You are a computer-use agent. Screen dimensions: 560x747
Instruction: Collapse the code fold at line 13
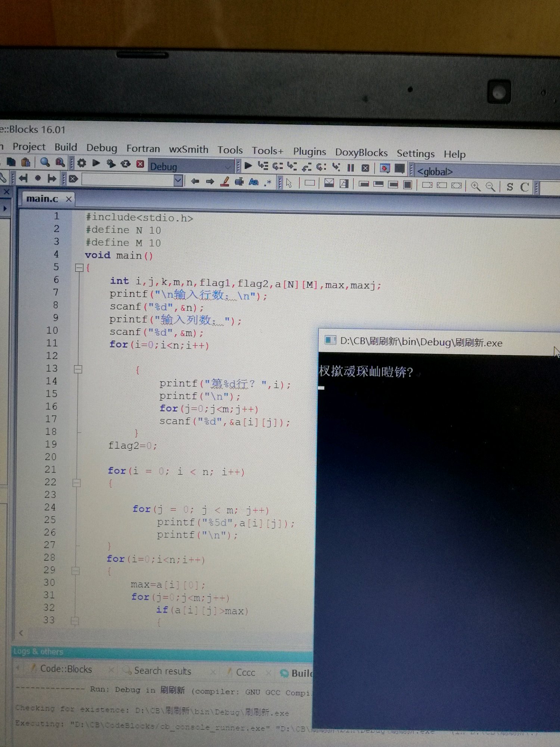click(78, 369)
